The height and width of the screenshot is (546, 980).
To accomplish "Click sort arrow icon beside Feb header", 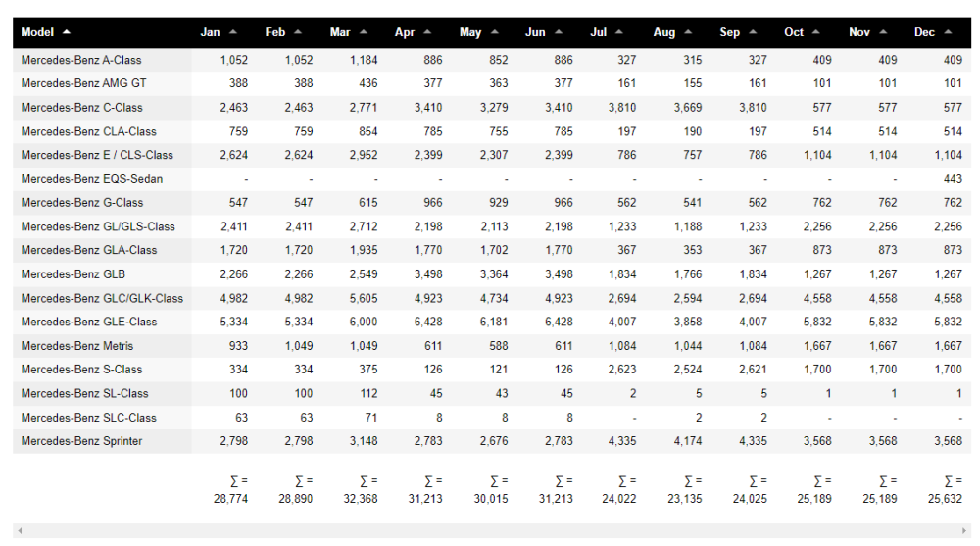I will (298, 32).
